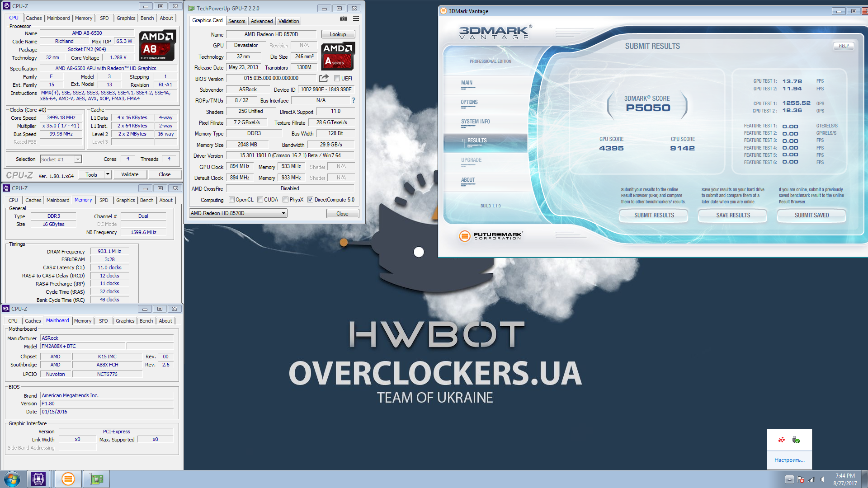Click the AMD A-Series logo in GPU-Z
Screen dimensions: 868x488
tap(338, 56)
